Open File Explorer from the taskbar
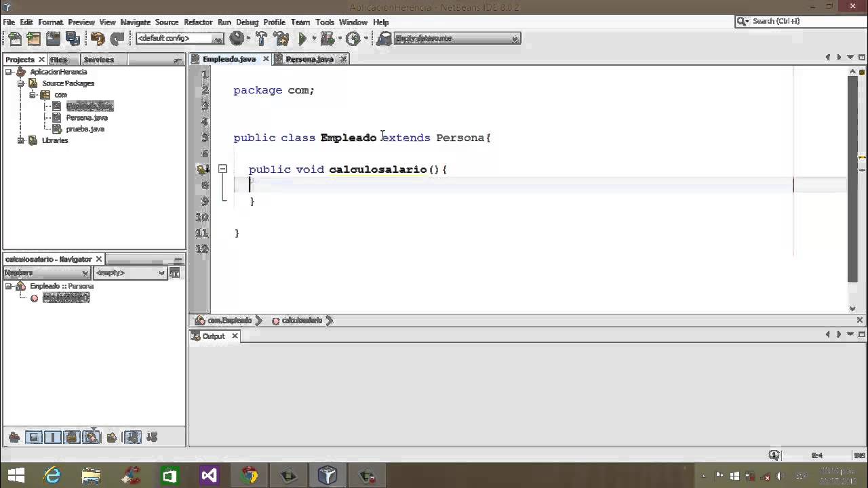 tap(91, 475)
